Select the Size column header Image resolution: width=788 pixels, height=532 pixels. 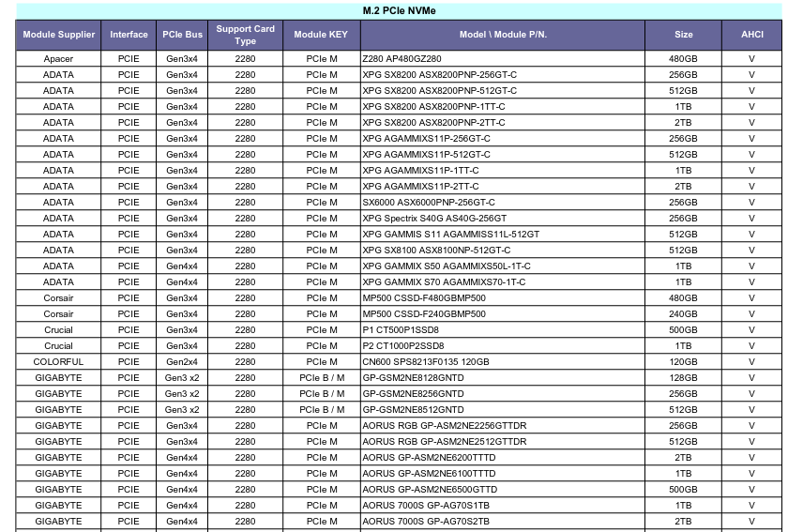684,35
